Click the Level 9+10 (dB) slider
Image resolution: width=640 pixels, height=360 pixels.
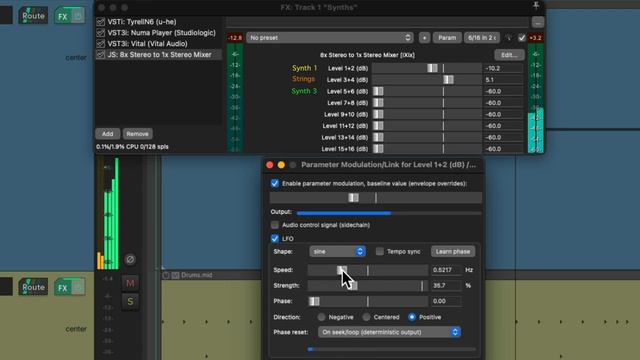pyautogui.click(x=427, y=114)
